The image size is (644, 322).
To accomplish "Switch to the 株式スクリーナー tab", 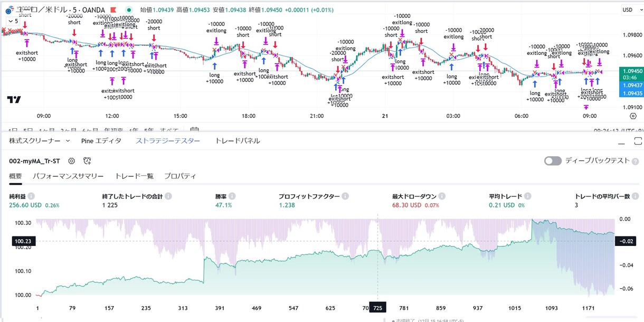I will click(x=35, y=141).
